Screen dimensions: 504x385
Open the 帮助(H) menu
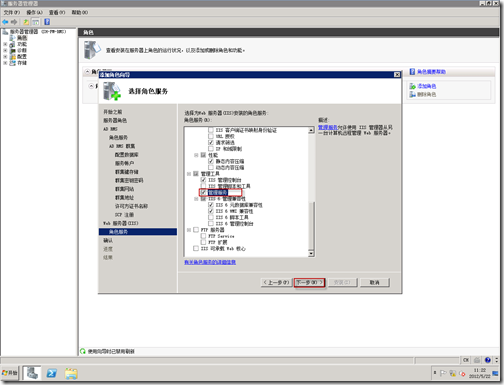[x=80, y=12]
